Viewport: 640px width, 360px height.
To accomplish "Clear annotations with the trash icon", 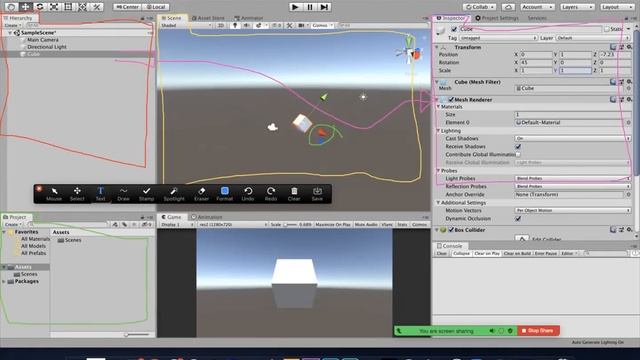I will 294,194.
